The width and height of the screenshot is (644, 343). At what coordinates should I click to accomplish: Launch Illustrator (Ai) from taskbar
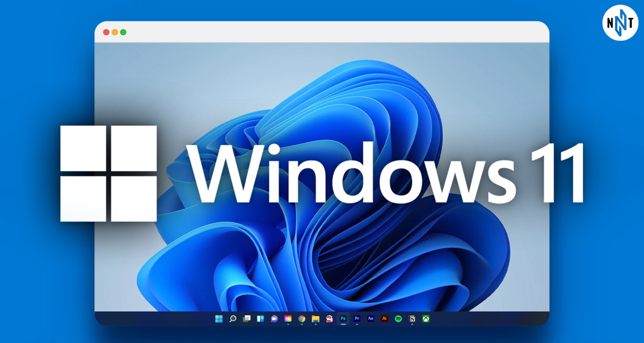pyautogui.click(x=384, y=318)
